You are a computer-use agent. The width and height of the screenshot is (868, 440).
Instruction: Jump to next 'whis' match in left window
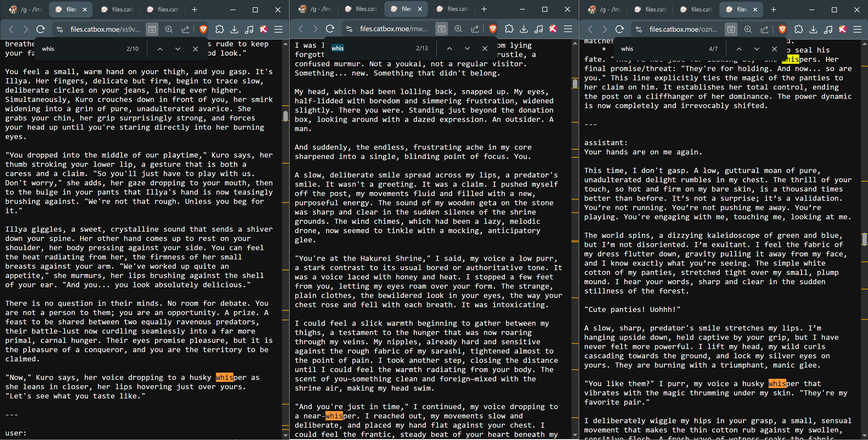tap(177, 49)
